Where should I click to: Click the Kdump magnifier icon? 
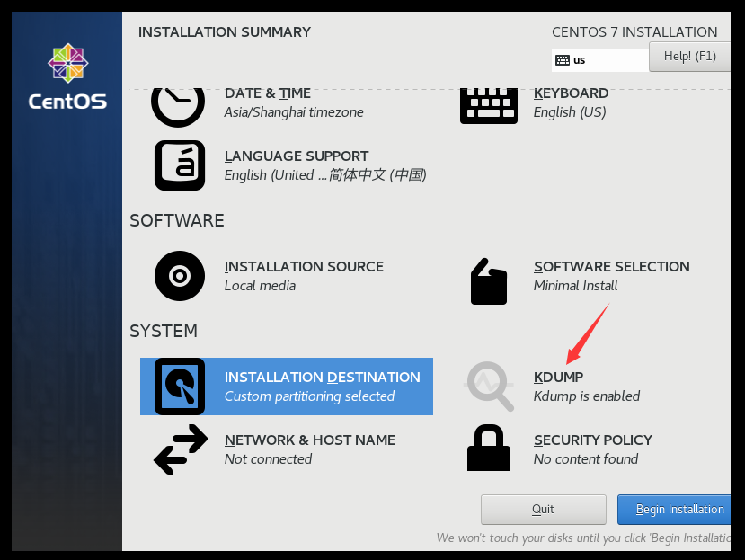point(490,386)
